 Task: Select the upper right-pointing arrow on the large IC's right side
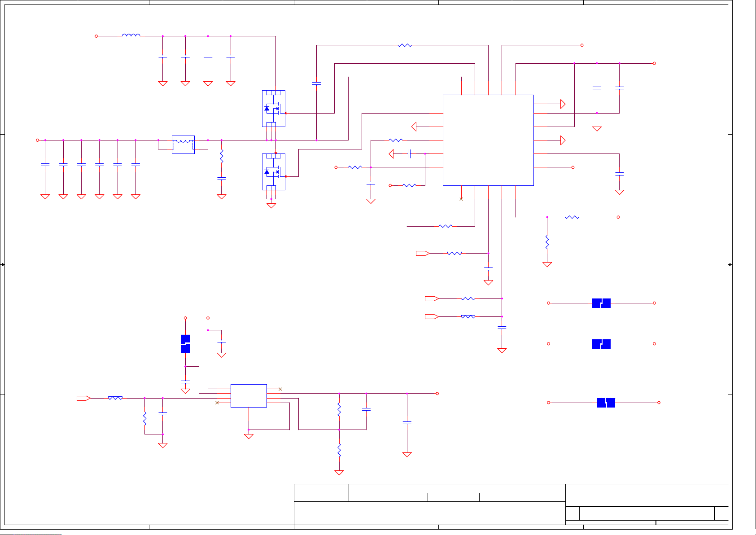point(563,104)
